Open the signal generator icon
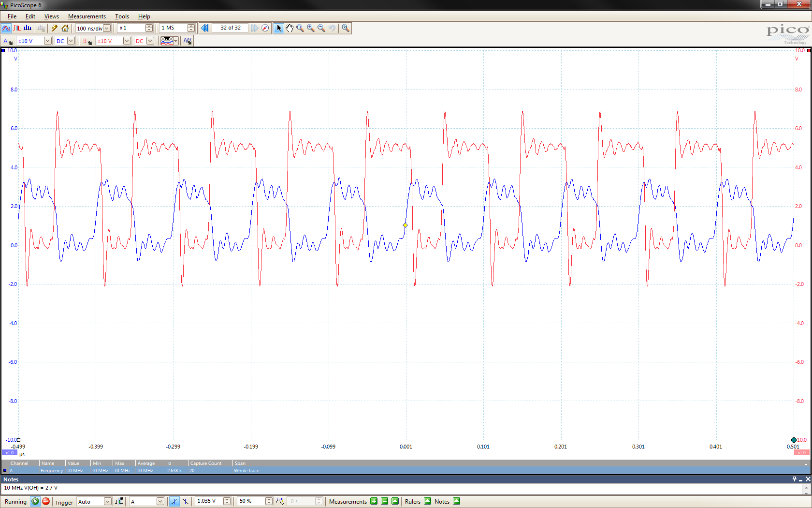The height and width of the screenshot is (508, 812). (188, 41)
